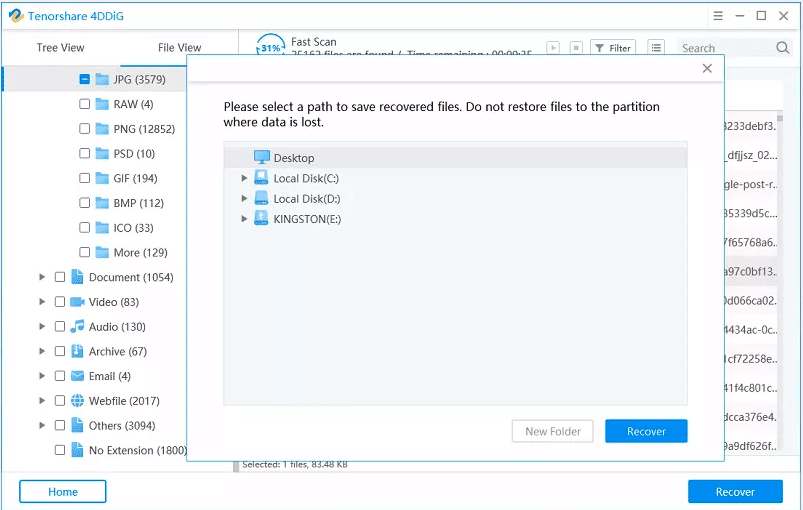803x510 pixels.
Task: Select the Audio (130) tree label
Action: tap(117, 326)
